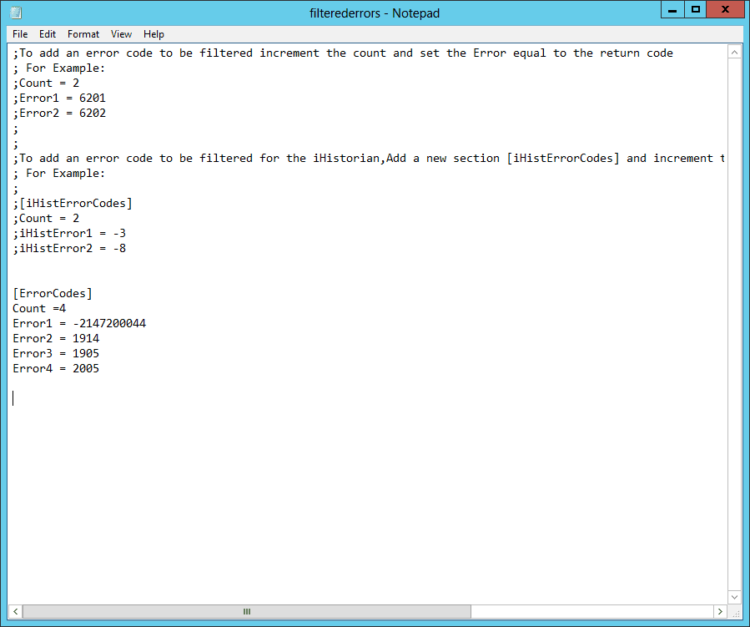Click the vertical scrollbar up arrow
The width and height of the screenshot is (750, 627).
tap(735, 52)
